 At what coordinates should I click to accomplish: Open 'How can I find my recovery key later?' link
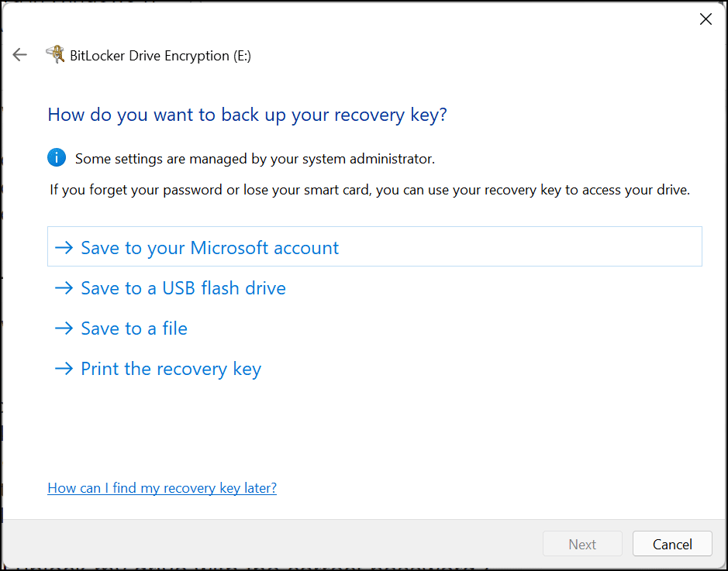click(162, 488)
